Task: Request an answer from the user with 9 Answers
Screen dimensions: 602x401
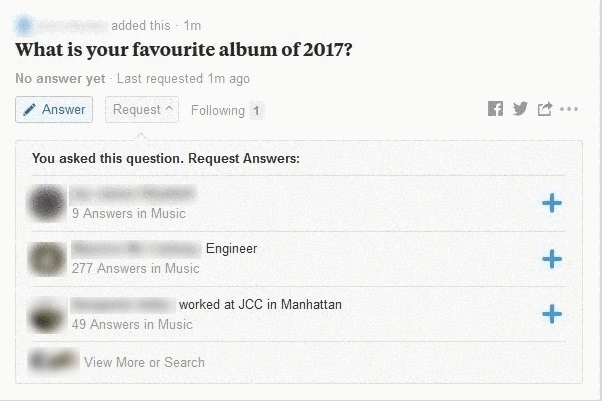Action: 552,203
